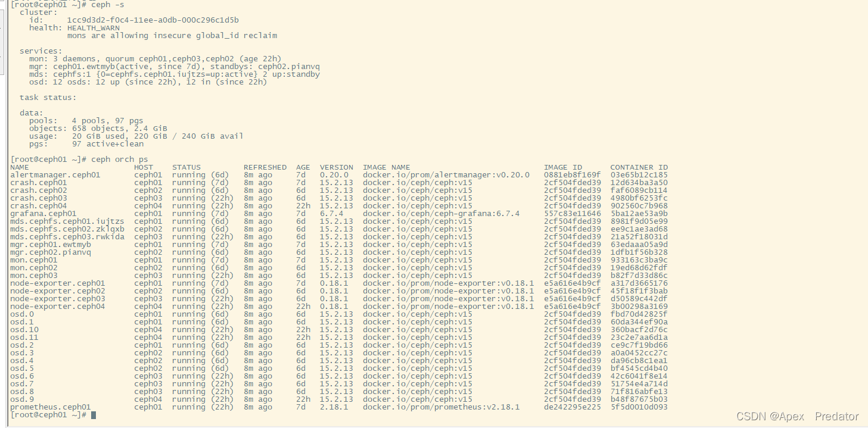Click the terminal cursor block at last prompt

click(x=94, y=415)
